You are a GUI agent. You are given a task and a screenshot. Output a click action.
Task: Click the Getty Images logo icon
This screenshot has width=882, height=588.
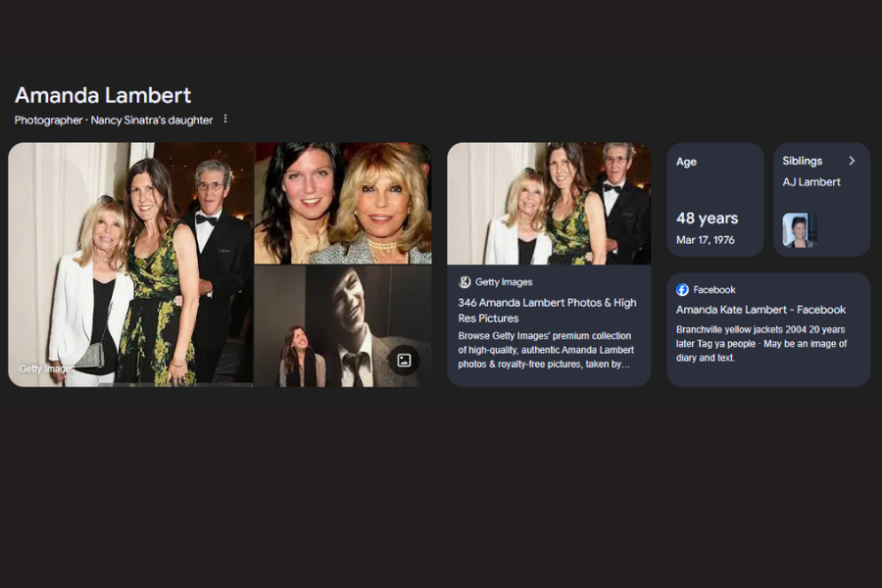tap(465, 282)
